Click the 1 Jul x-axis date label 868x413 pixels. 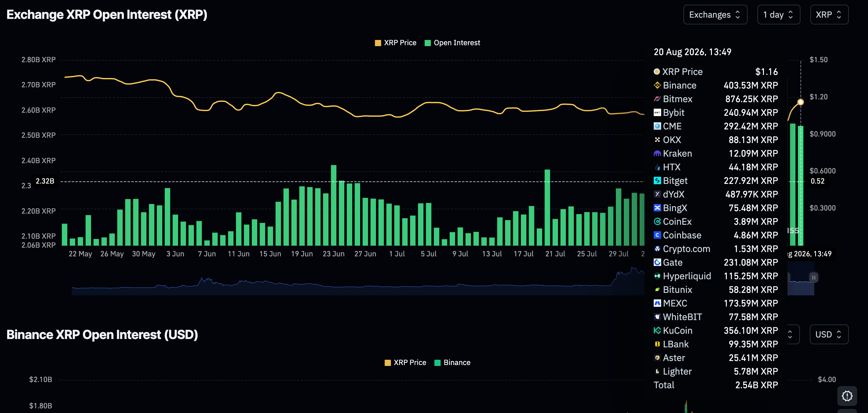click(397, 254)
